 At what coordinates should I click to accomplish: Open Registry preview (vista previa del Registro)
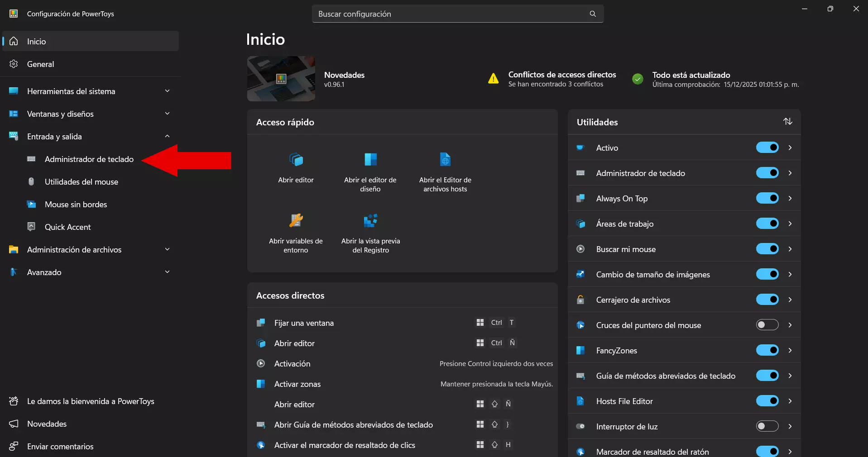[x=370, y=221]
